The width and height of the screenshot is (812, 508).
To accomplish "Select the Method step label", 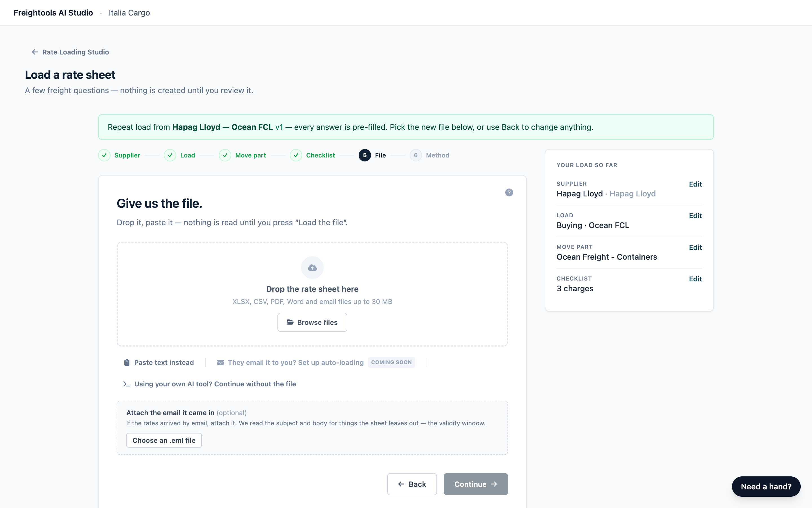I will [x=438, y=155].
